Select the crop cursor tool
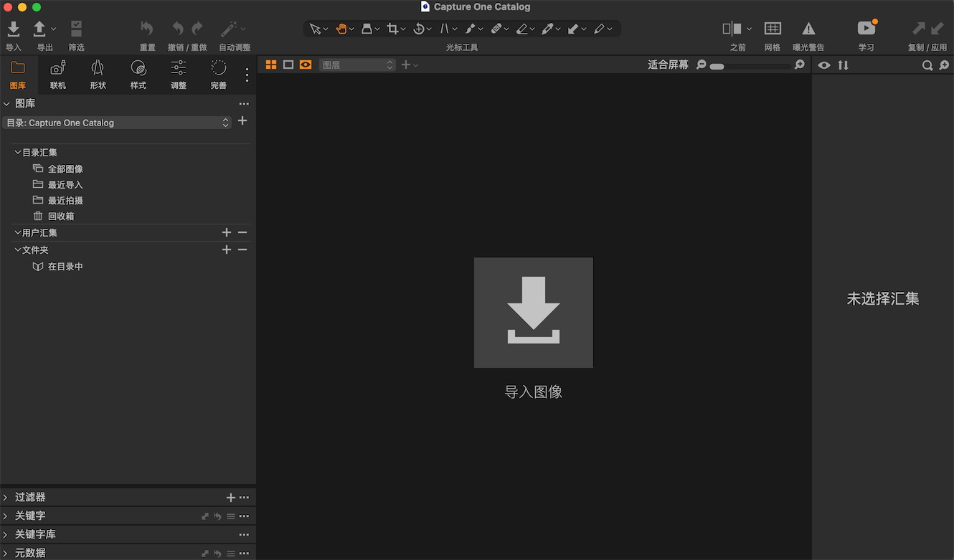Screen dimensions: 954x560 [x=392, y=29]
